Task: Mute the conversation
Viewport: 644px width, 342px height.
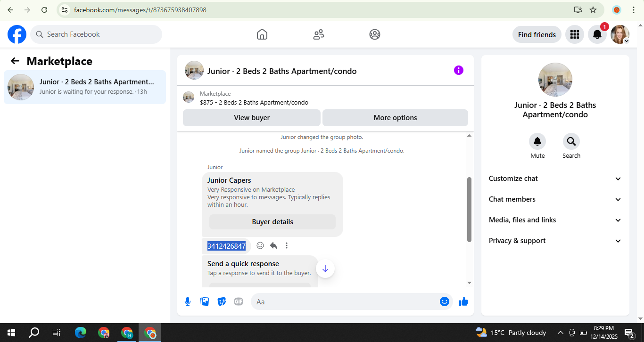Action: 537,141
